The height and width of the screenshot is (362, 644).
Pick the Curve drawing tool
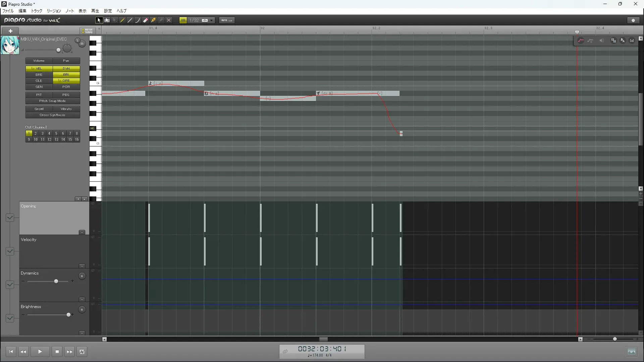point(138,20)
